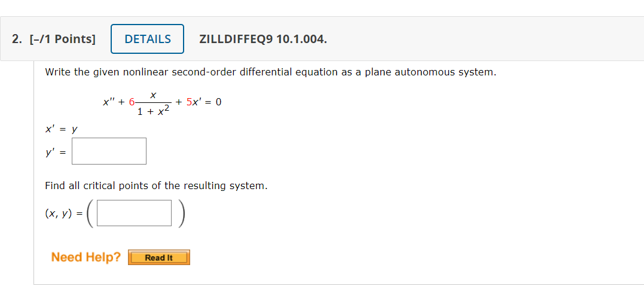644x295 pixels.
Task: Click the large left parenthesis by the critical points box
Action: click(90, 213)
